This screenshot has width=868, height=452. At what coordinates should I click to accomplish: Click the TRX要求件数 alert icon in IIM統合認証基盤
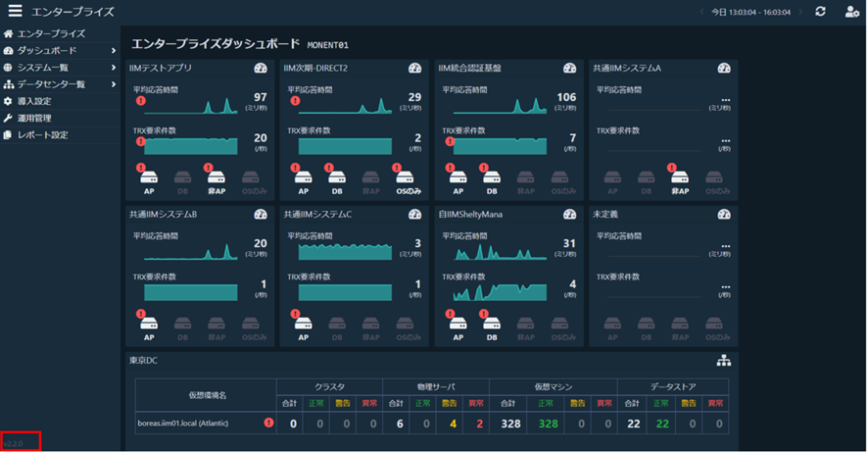[450, 142]
